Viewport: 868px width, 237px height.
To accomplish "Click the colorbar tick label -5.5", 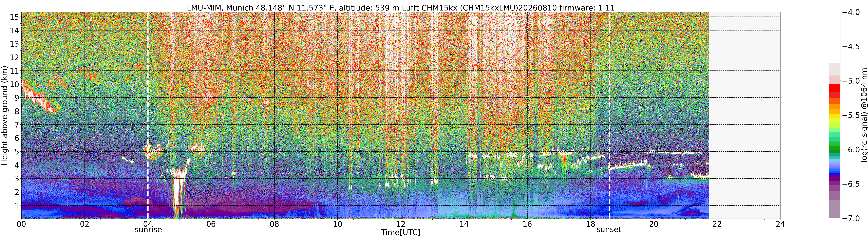I will 851,115.
